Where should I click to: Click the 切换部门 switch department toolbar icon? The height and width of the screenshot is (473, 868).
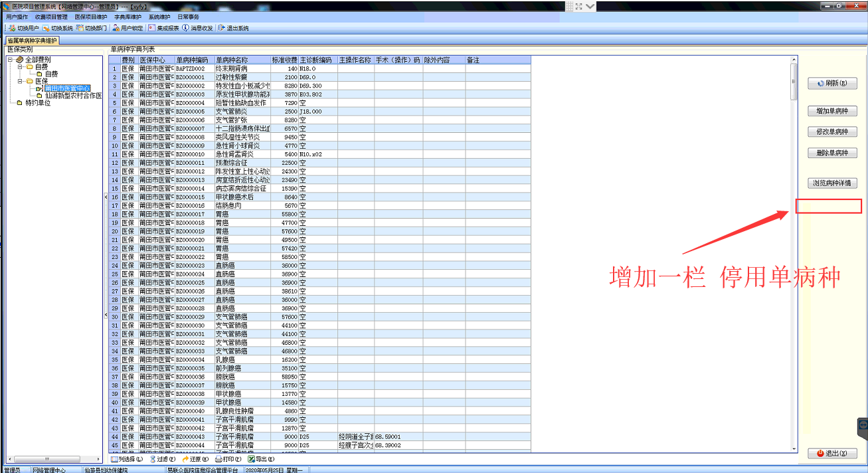coord(80,29)
